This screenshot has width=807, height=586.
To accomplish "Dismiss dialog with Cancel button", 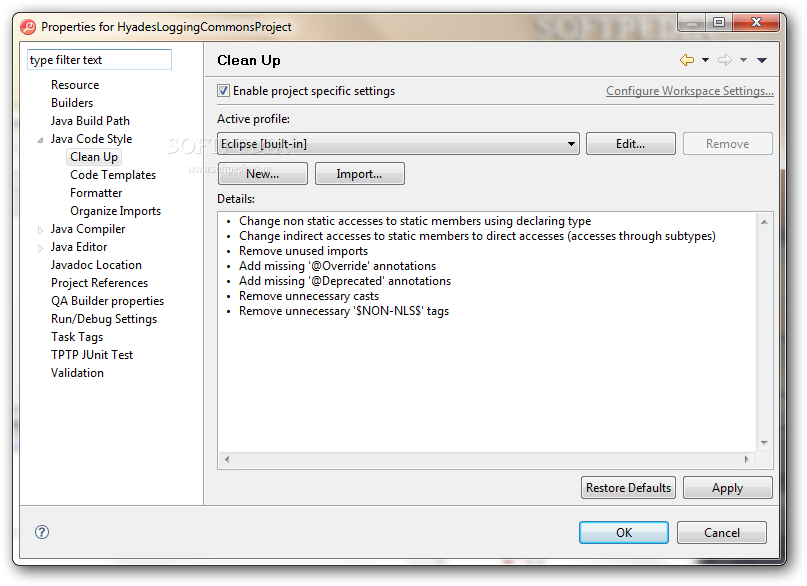I will point(722,532).
